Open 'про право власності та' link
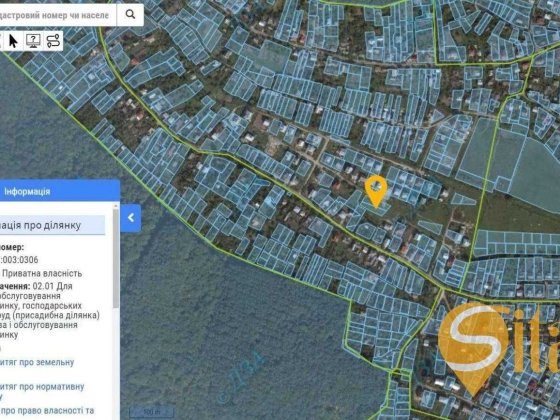560x420 pixels. pos(47,411)
